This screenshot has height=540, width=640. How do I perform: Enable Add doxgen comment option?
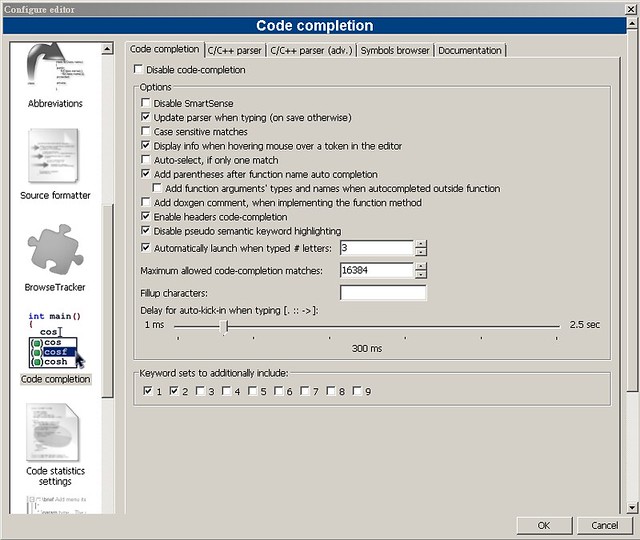pyautogui.click(x=145, y=202)
